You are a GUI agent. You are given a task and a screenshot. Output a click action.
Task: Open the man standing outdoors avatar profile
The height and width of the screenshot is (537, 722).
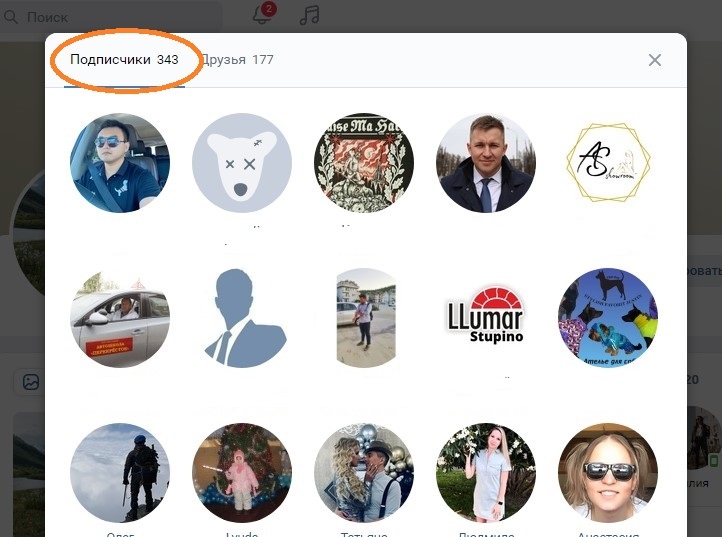coord(364,318)
